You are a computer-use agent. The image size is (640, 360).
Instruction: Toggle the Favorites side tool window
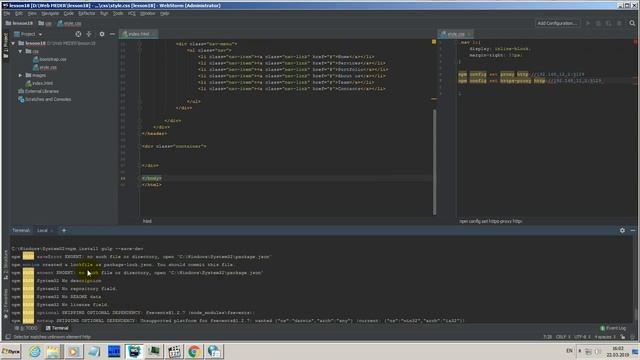(5, 304)
